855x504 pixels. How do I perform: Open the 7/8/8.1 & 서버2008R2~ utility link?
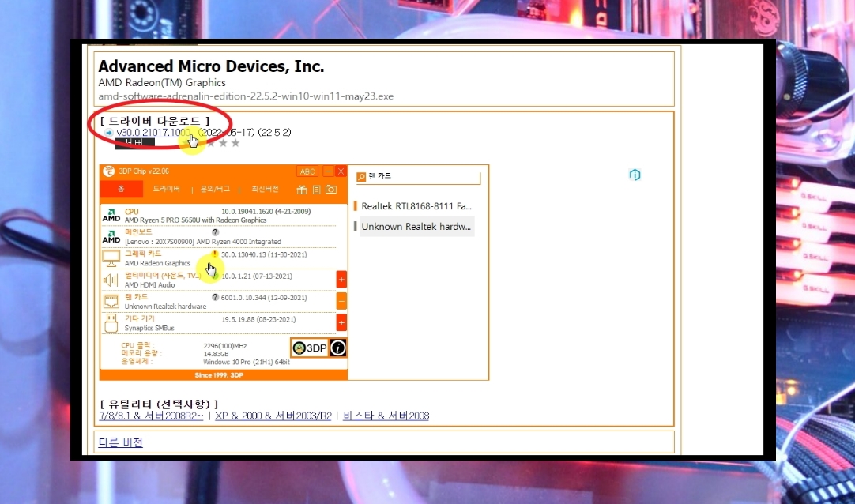click(x=151, y=416)
